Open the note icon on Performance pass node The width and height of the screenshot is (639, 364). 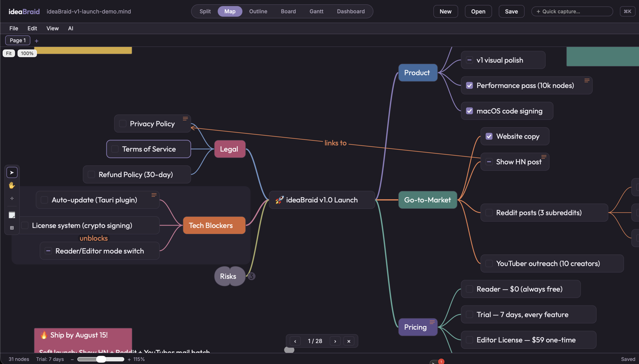tap(587, 80)
